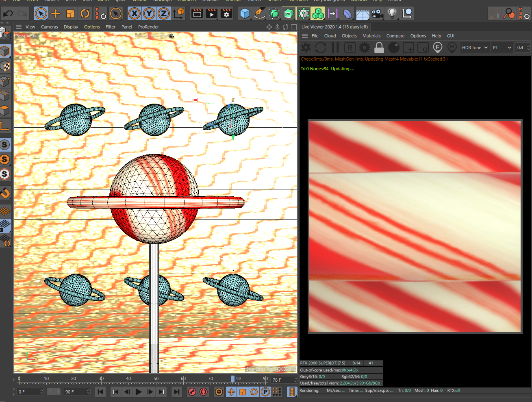This screenshot has height=402, width=532.
Task: Open the ProRender menu
Action: [148, 27]
